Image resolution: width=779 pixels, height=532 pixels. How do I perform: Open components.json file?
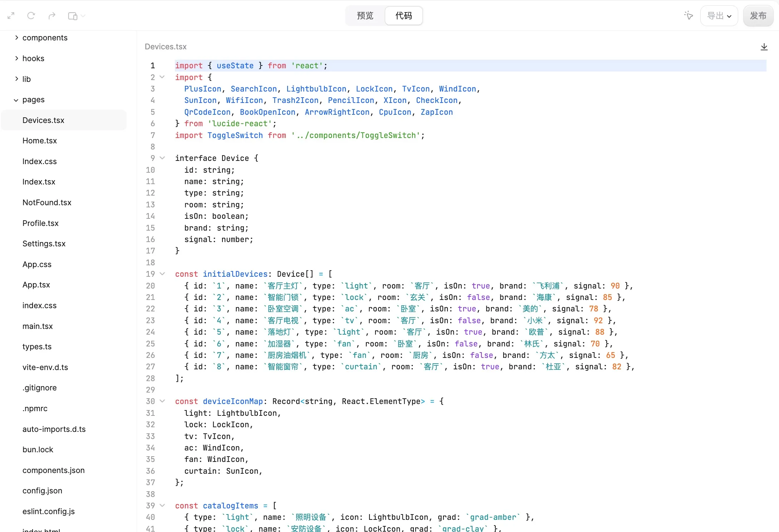click(54, 471)
